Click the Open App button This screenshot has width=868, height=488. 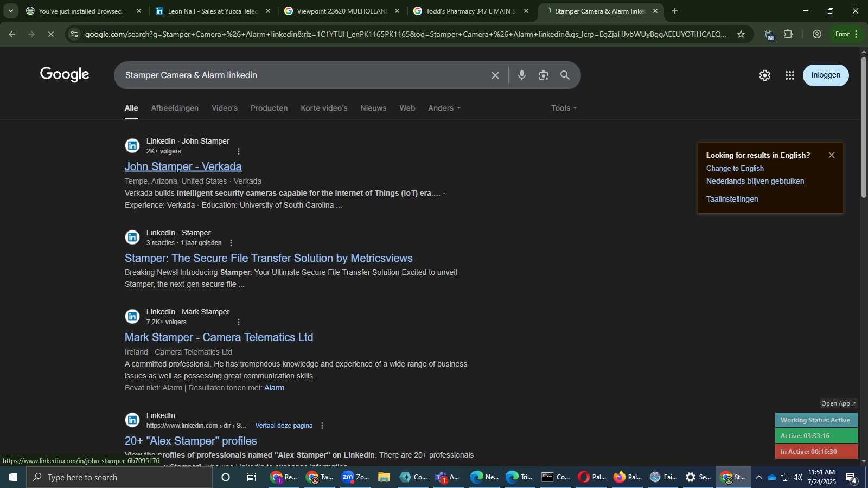pyautogui.click(x=838, y=403)
